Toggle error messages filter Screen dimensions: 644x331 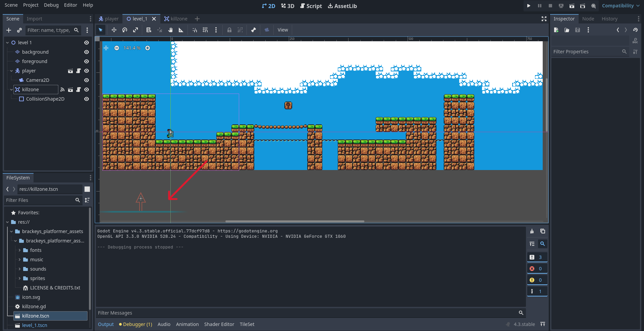click(537, 269)
